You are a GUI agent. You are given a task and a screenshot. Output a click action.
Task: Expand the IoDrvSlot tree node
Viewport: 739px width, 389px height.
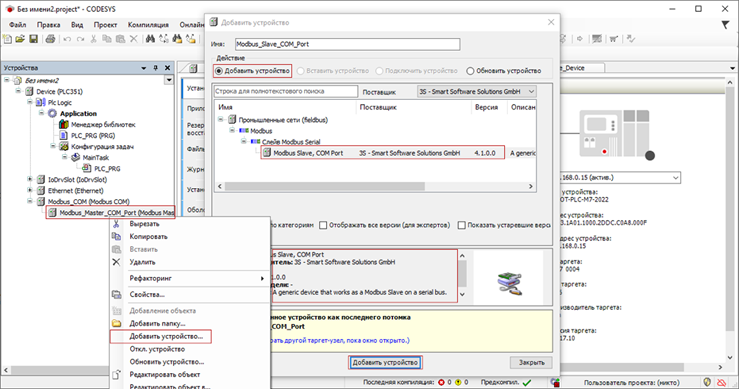click(x=30, y=180)
